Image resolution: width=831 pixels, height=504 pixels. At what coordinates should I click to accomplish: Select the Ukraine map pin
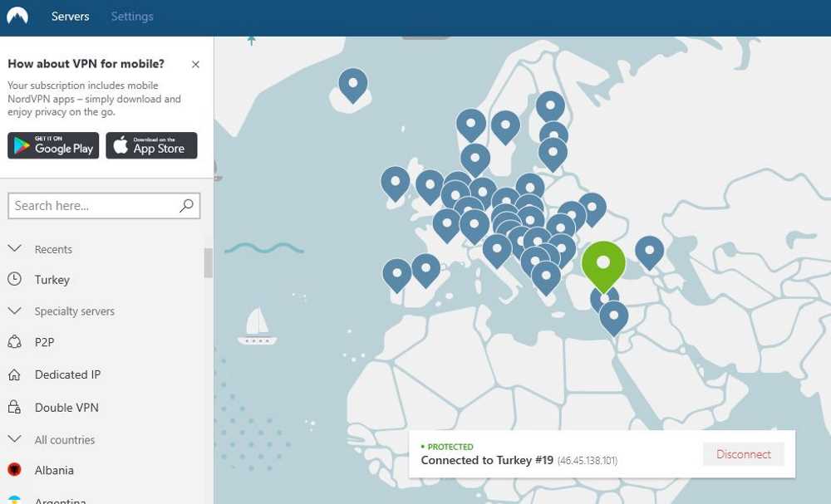593,209
